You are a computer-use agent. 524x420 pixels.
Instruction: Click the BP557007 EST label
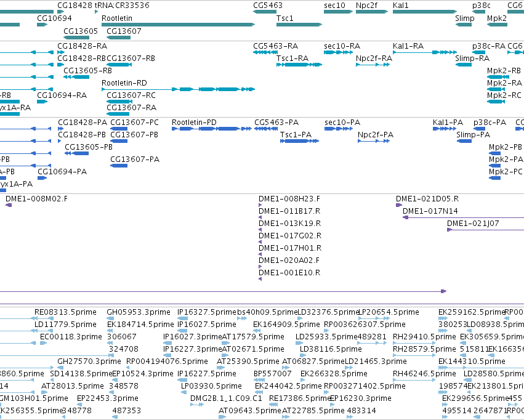(273, 374)
